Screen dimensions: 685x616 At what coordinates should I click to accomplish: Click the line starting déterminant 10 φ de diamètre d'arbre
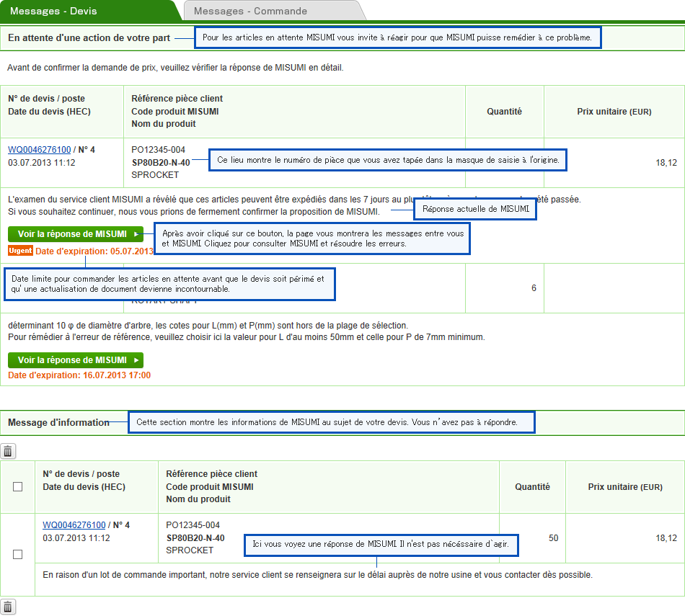click(208, 326)
